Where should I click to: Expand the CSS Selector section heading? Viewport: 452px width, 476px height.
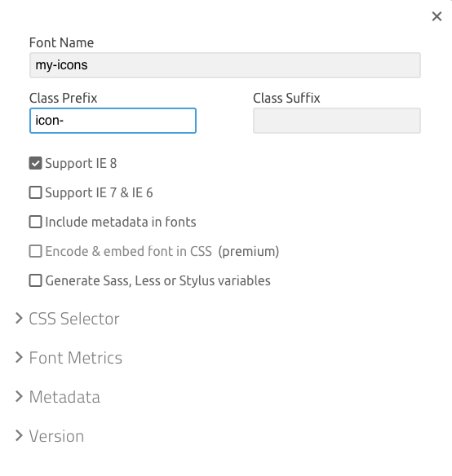click(x=74, y=319)
